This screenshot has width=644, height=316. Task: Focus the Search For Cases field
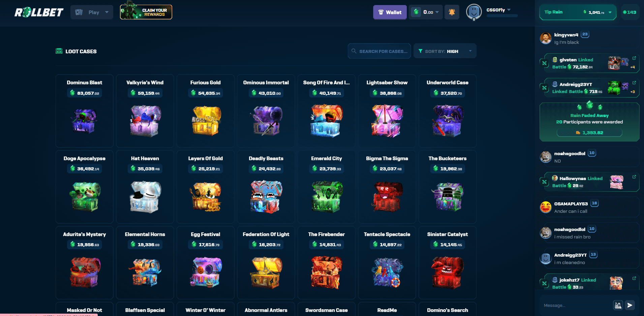coord(379,51)
